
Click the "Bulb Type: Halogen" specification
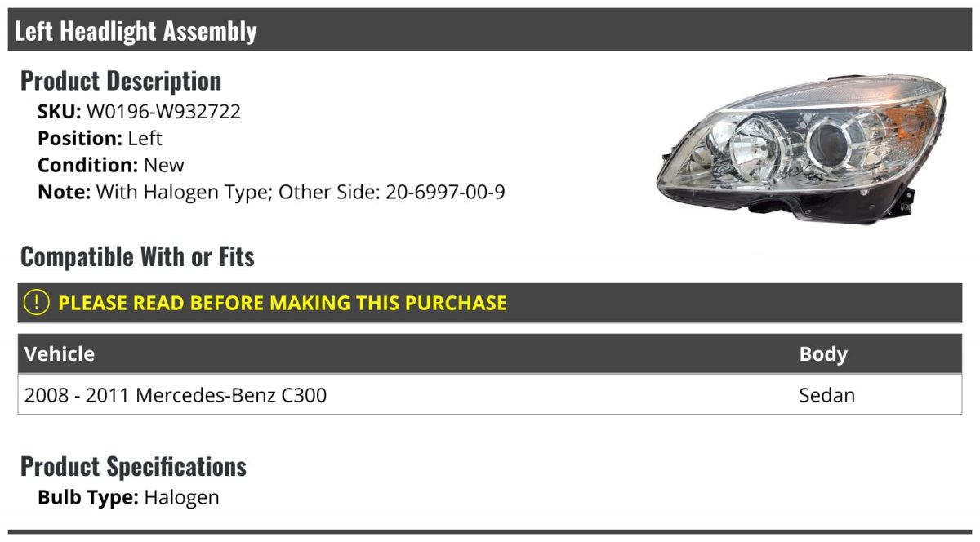[x=128, y=497]
